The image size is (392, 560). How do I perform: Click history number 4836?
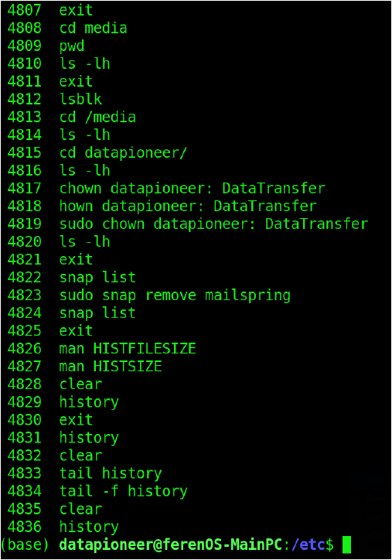coord(24,527)
